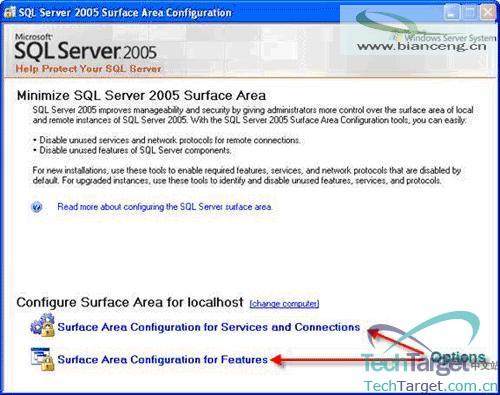
Task: Click the blue help question mark icon
Action: click(37, 207)
